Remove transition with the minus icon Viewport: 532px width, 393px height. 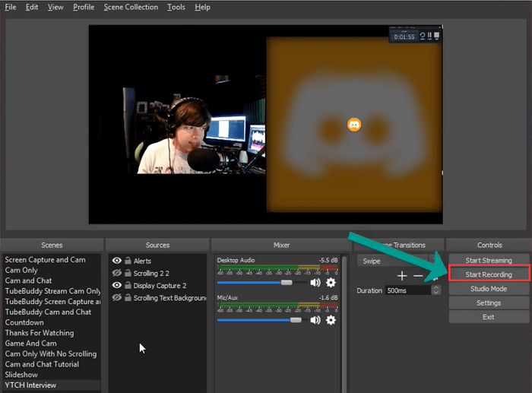[x=417, y=275]
